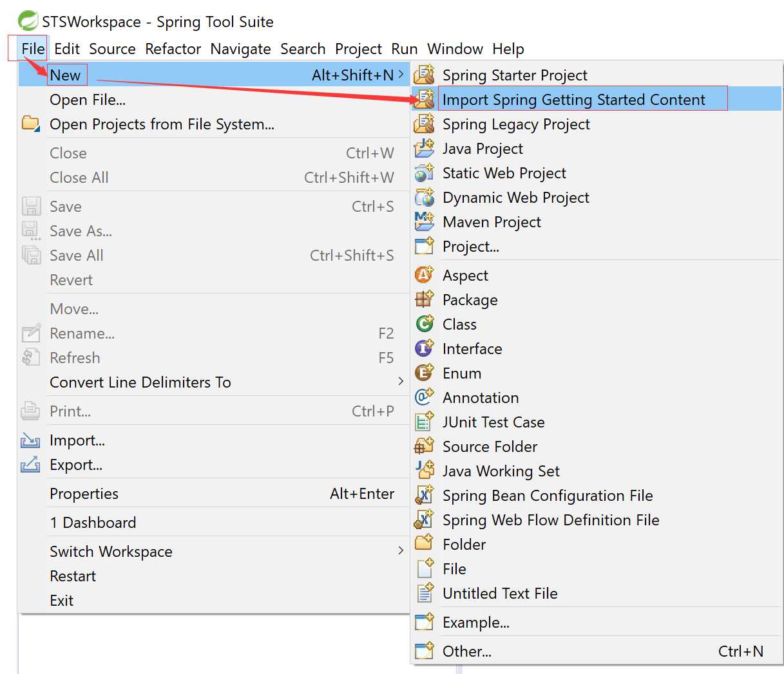The width and height of the screenshot is (784, 674).
Task: Click the Import... menu icon
Action: pyautogui.click(x=30, y=440)
